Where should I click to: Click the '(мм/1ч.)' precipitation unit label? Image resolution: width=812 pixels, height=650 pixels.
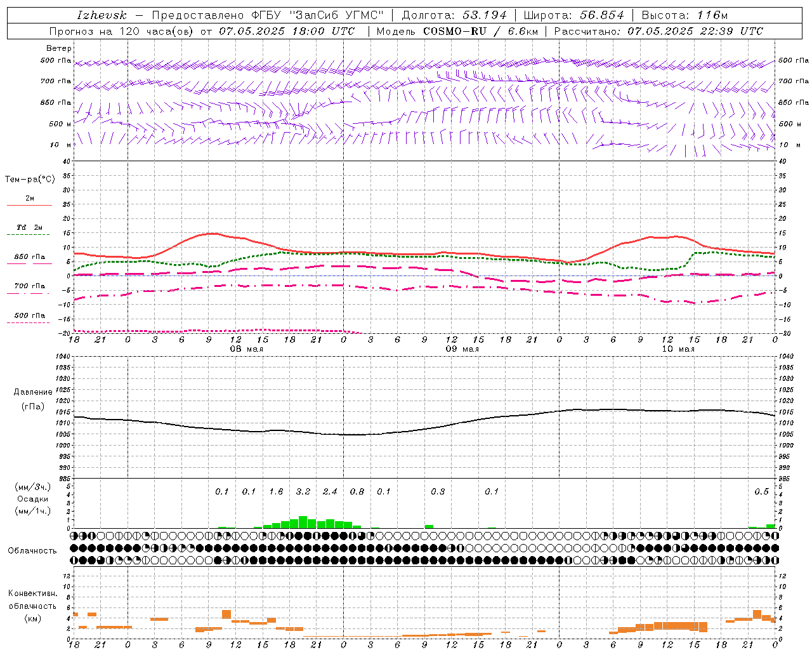point(33,511)
